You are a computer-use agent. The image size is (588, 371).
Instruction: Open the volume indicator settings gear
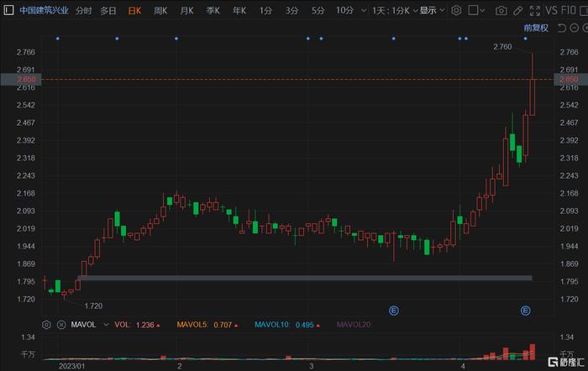[x=46, y=325]
